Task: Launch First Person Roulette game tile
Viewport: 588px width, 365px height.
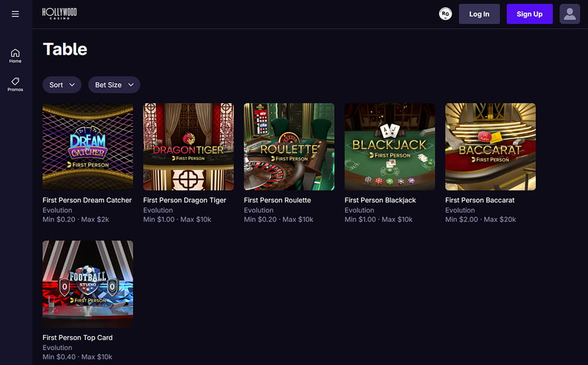Action: click(289, 147)
